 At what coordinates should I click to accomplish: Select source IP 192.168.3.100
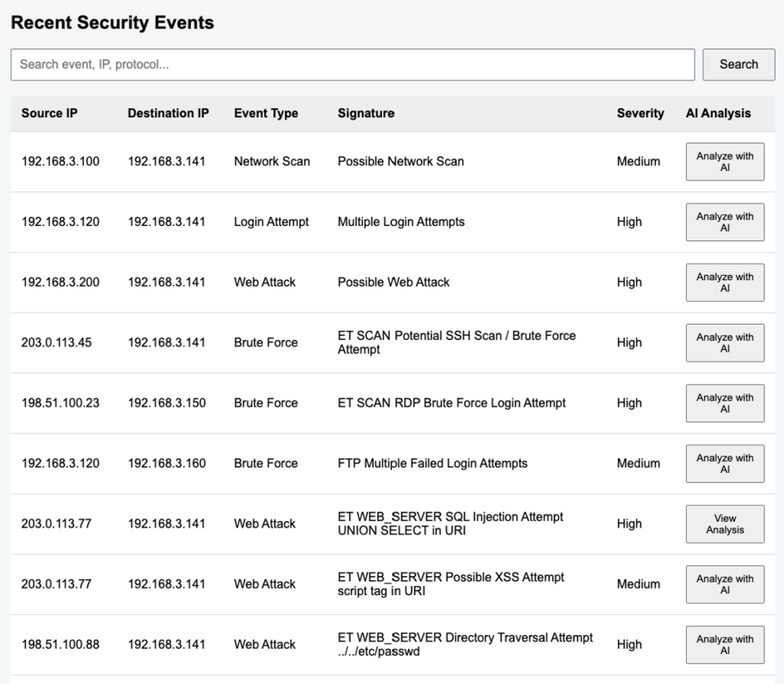[x=60, y=161]
